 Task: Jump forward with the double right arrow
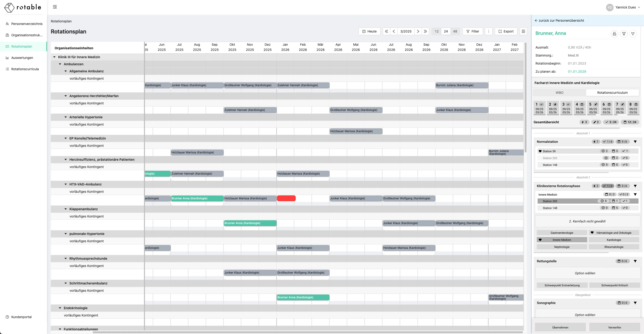click(425, 31)
